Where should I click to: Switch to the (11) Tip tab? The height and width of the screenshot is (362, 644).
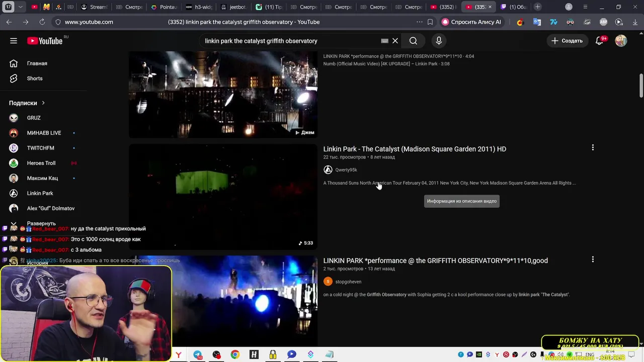269,7
